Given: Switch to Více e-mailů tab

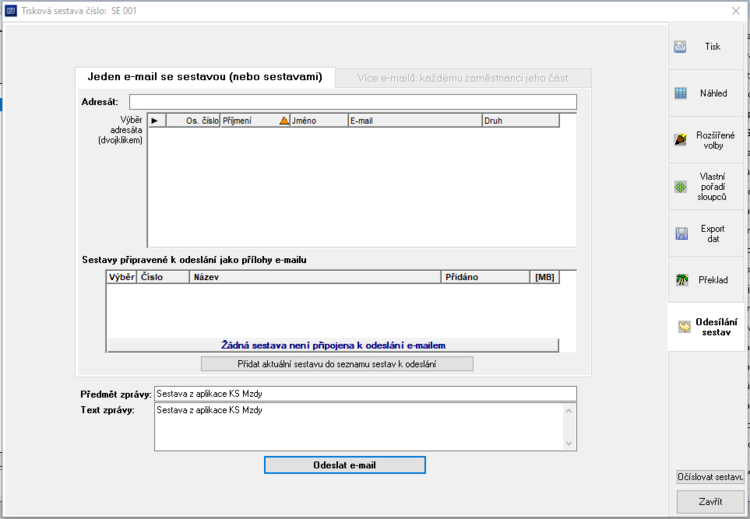Looking at the screenshot, I should click(x=463, y=78).
